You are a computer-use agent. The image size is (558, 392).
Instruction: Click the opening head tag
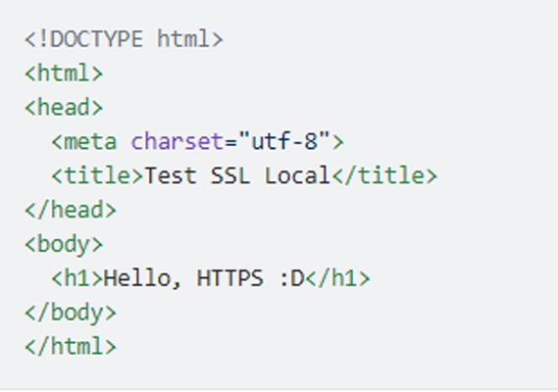point(64,107)
